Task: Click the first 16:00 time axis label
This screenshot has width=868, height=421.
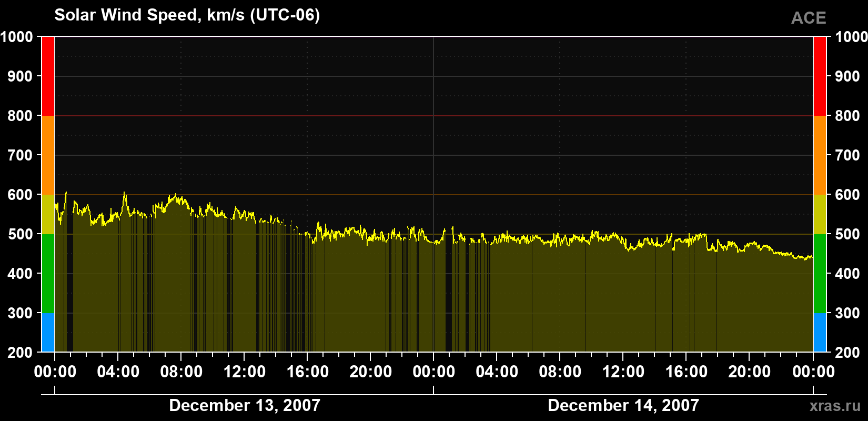Action: click(308, 372)
